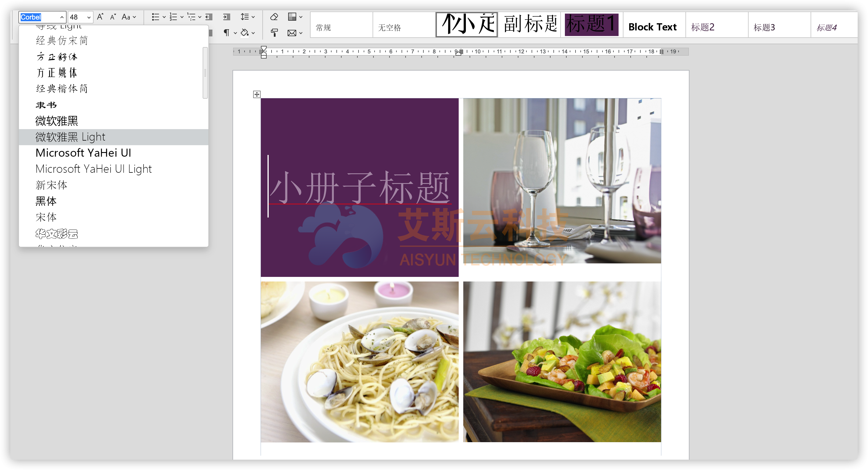Viewport: 868px width, 470px height.
Task: Apply the 标题2 style
Action: [x=703, y=27]
